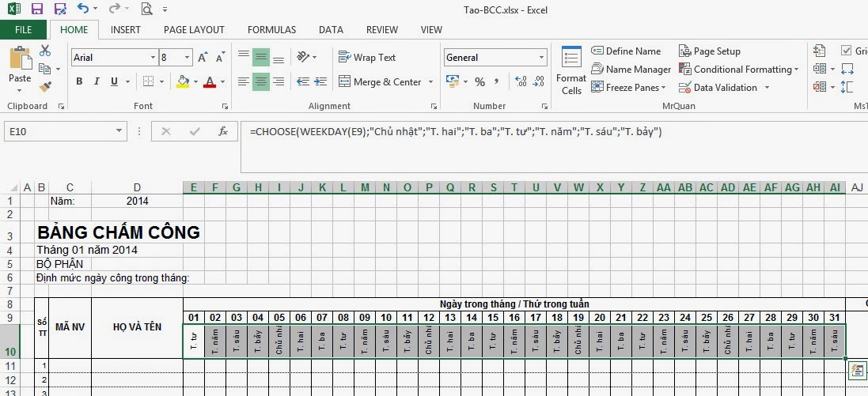The image size is (868, 396).
Task: Switch to the FORMULAS tab
Action: point(272,30)
